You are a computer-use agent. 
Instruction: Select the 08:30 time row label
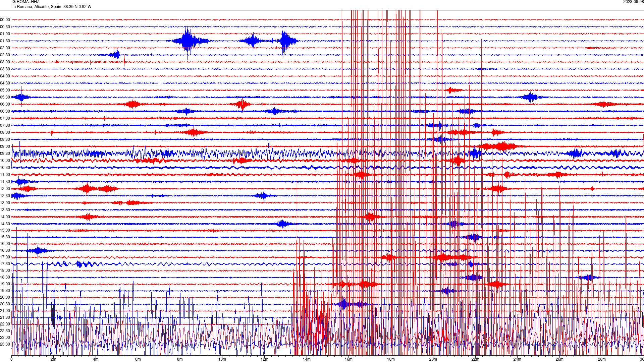pos(5,139)
